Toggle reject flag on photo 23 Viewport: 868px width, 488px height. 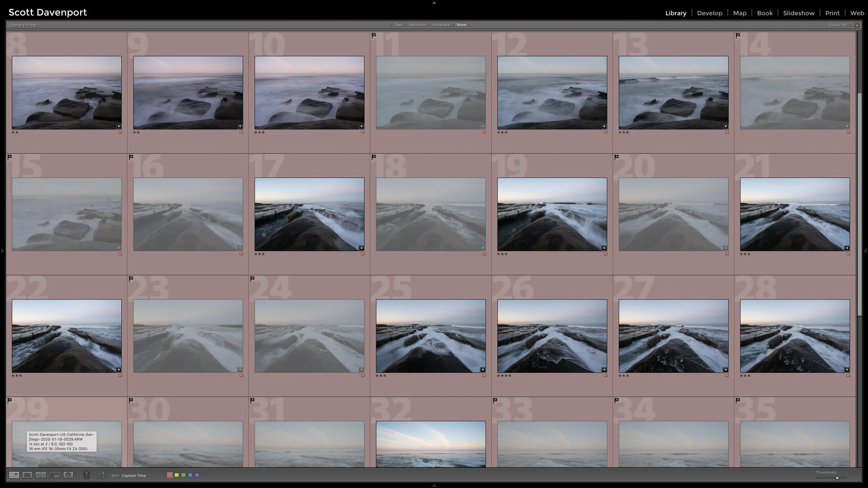point(131,278)
